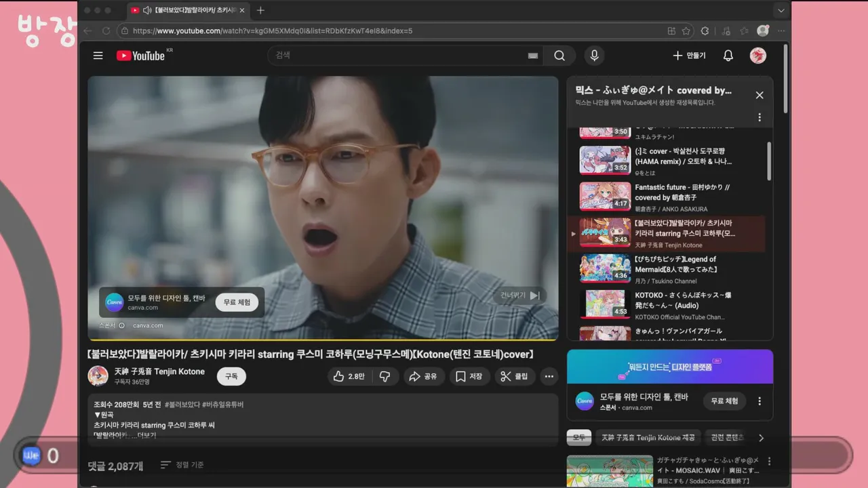Image resolution: width=868 pixels, height=488 pixels.
Task: Select the 天神 子兎音 Tenjin Kotone 제공 chip
Action: (x=648, y=438)
